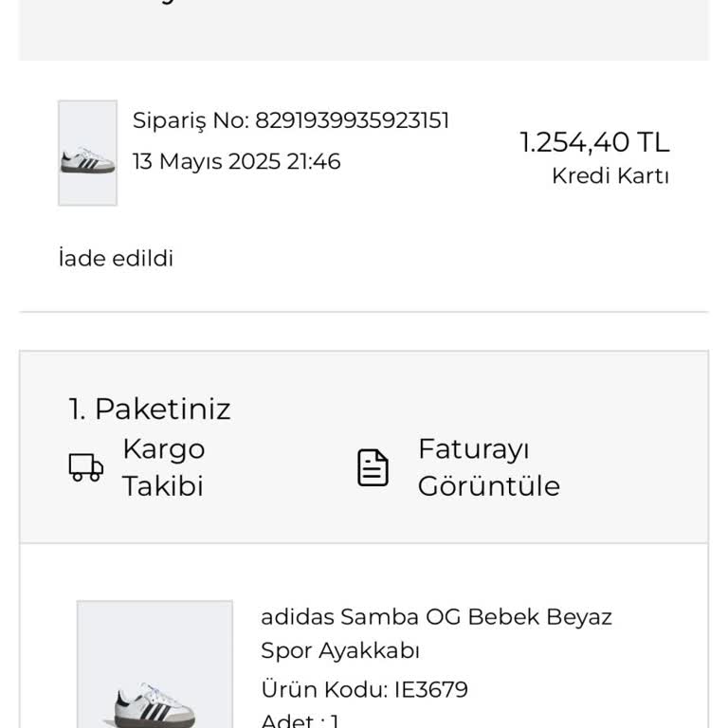Click the 1.254,40 TL order total
The height and width of the screenshot is (728, 728).
[594, 142]
